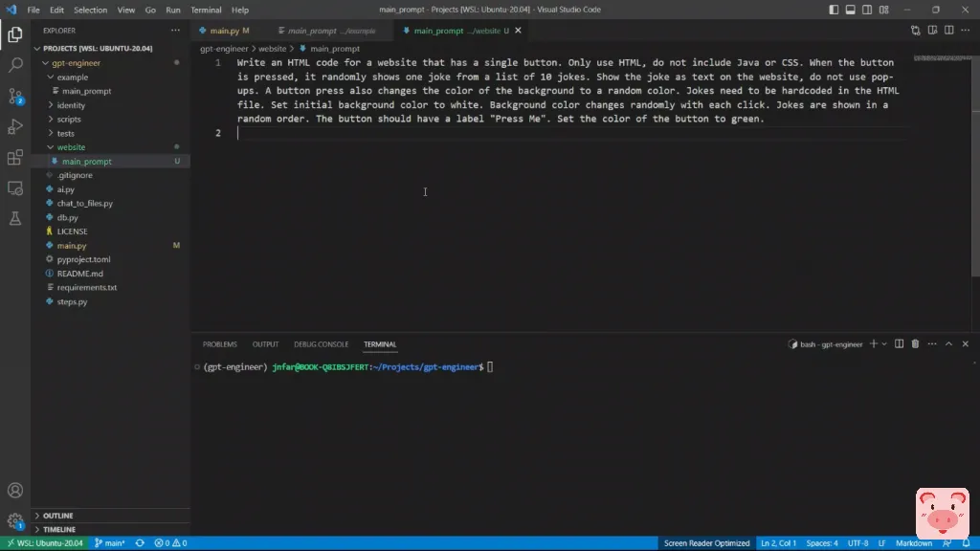The width and height of the screenshot is (980, 551).
Task: Open the Edit menu
Action: (x=56, y=10)
